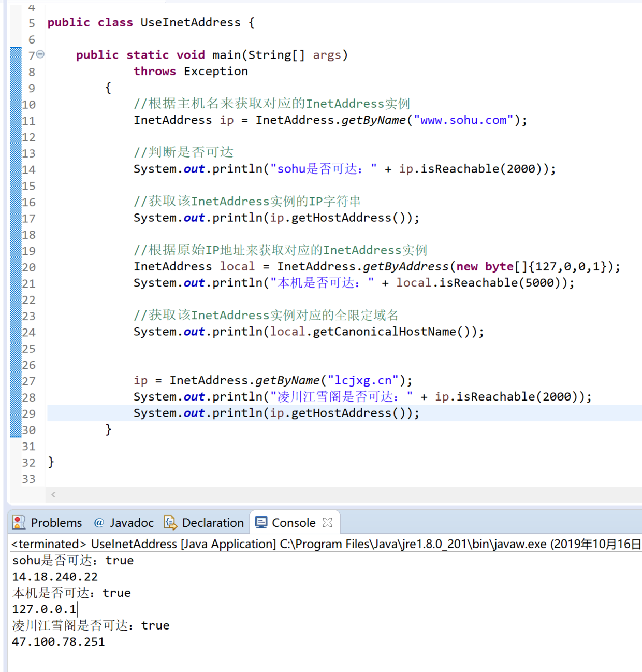642x672 pixels.
Task: Click the terminated UseInetAddress console header
Action: pyautogui.click(x=326, y=544)
